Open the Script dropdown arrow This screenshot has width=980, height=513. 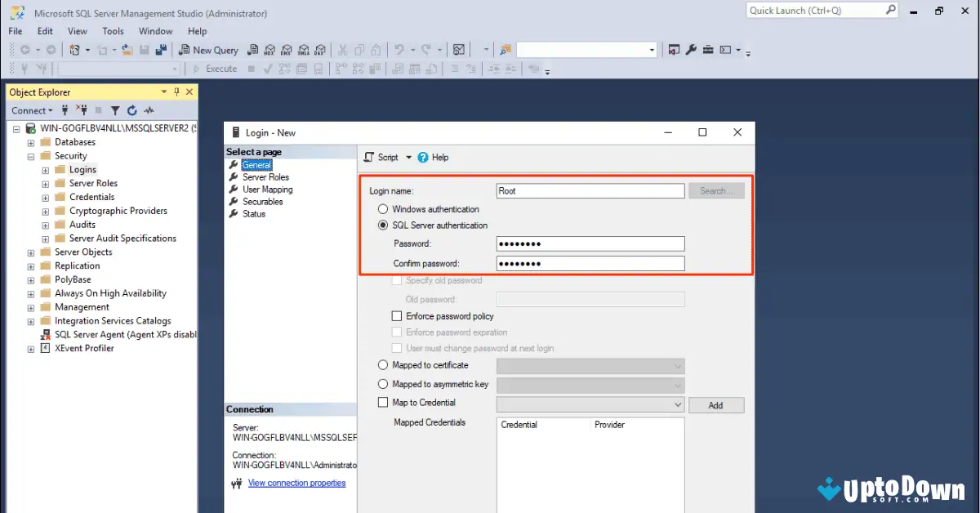tap(409, 157)
